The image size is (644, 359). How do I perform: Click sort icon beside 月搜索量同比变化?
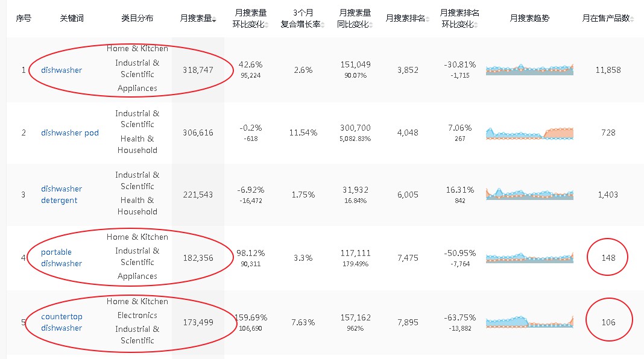(x=371, y=25)
